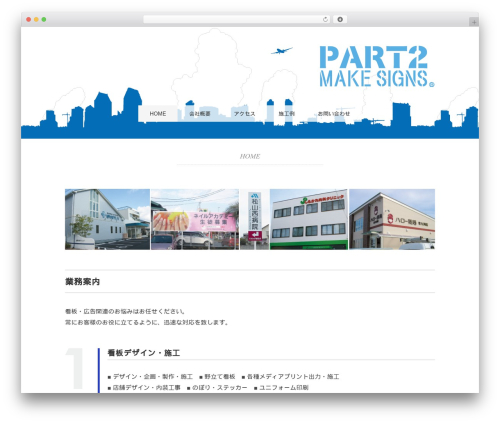This screenshot has height=423, width=500.
Task: Click the PART2 MAKE SIGNS logo
Action: [x=377, y=66]
